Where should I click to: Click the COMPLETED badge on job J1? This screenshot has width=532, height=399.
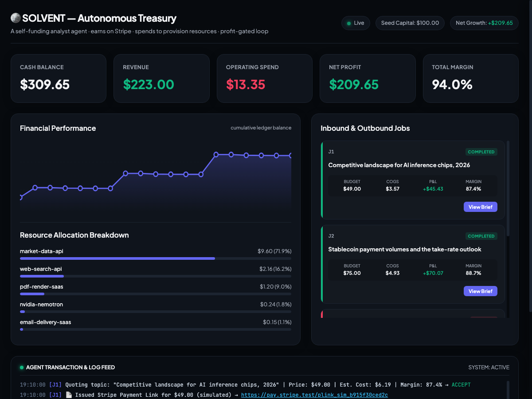point(481,152)
